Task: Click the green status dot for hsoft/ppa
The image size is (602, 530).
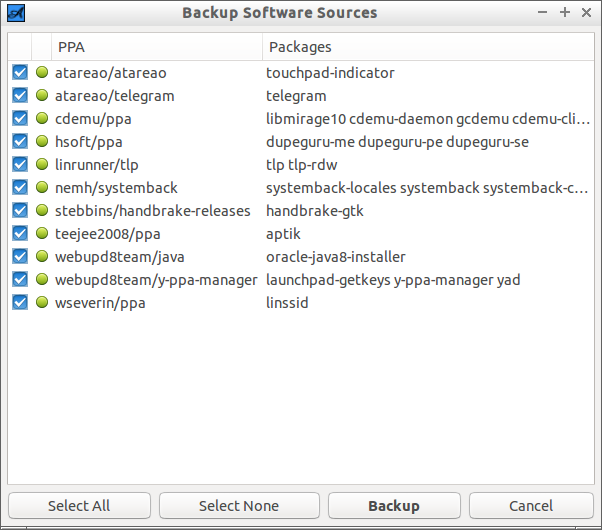Action: tap(42, 141)
